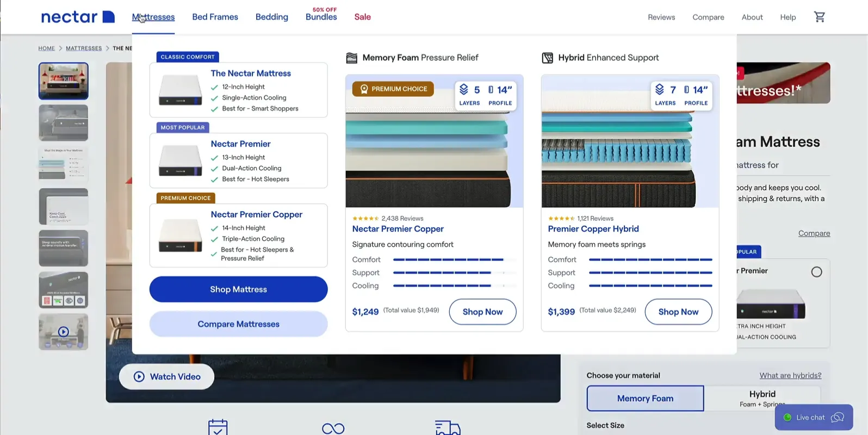
Task: Open the Reviews page
Action: coord(661,17)
